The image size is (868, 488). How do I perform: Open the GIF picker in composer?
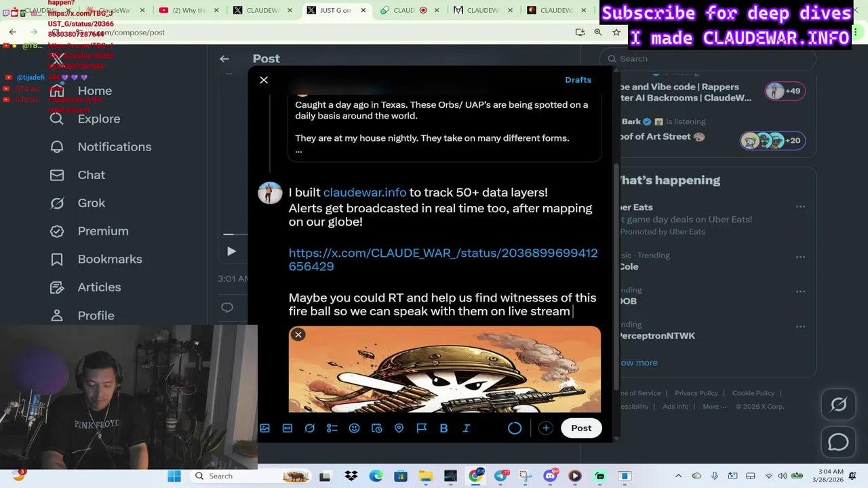tap(288, 428)
